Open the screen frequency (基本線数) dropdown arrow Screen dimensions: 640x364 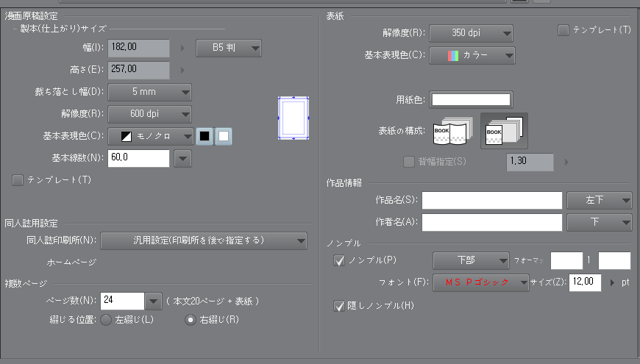(182, 159)
